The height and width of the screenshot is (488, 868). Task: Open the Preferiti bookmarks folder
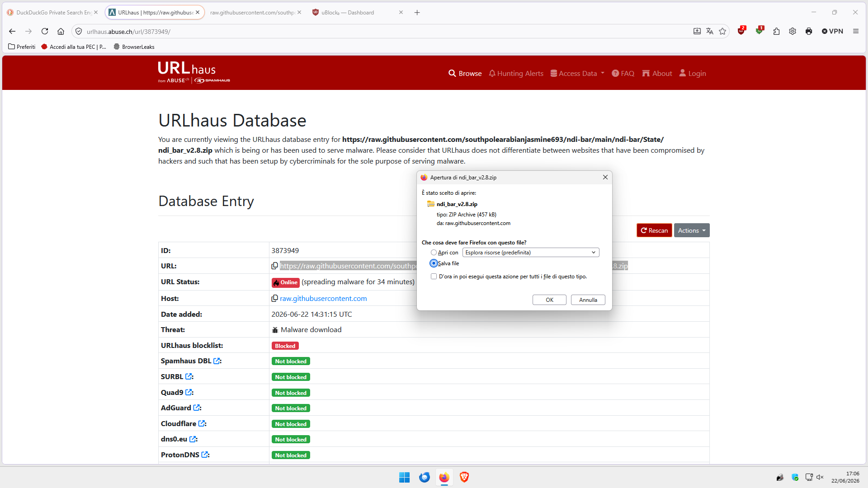pos(22,47)
